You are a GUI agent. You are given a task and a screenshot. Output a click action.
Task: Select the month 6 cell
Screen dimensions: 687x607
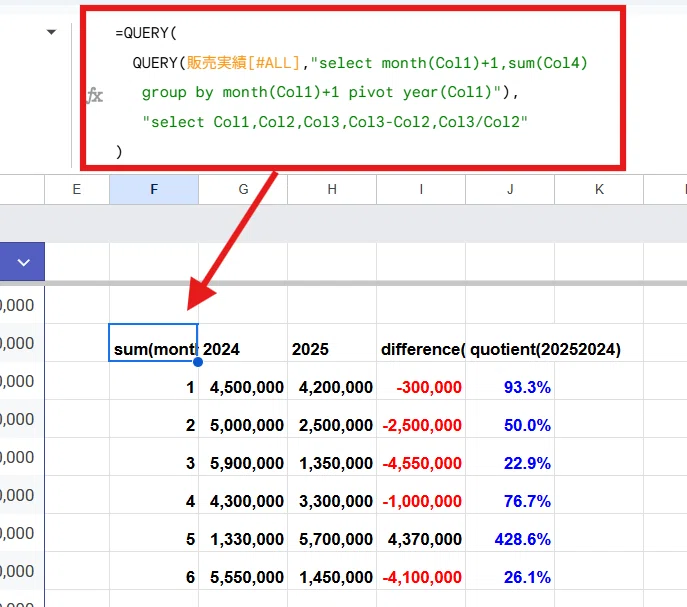[x=154, y=571]
